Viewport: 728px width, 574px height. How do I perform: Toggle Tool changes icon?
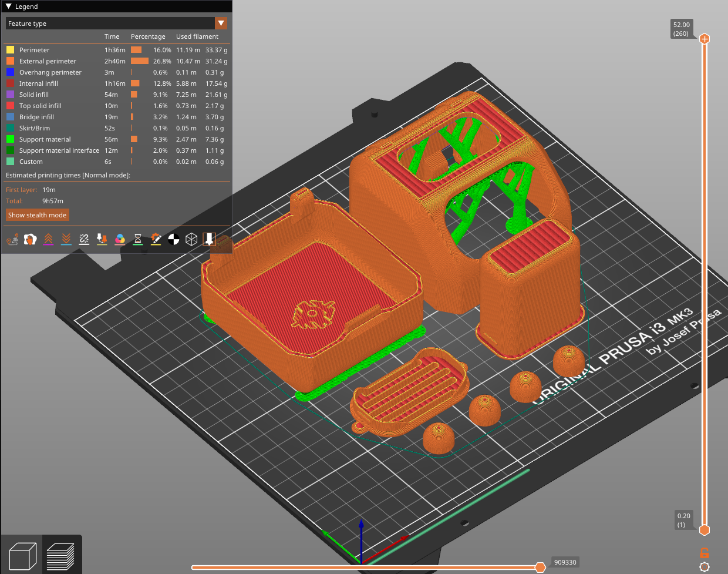point(102,239)
